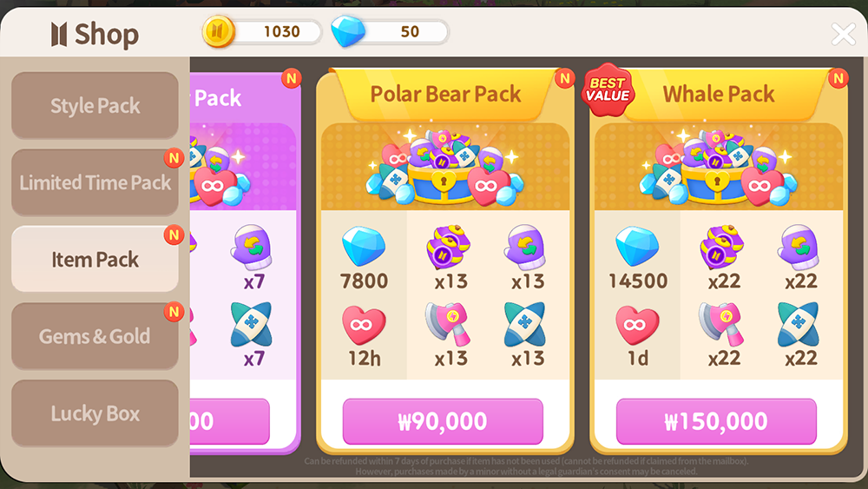
Task: Tap the 12h infinite heart in Polar Bear Pack
Action: (364, 325)
